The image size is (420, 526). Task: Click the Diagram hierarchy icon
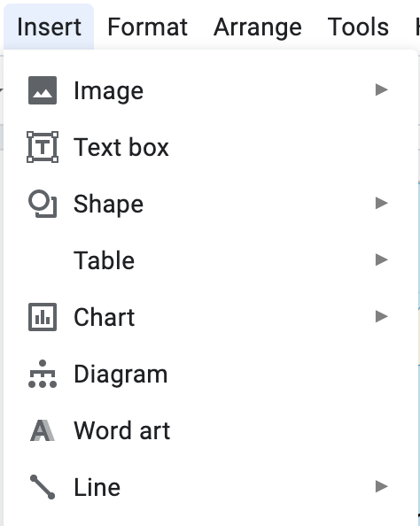(x=43, y=374)
